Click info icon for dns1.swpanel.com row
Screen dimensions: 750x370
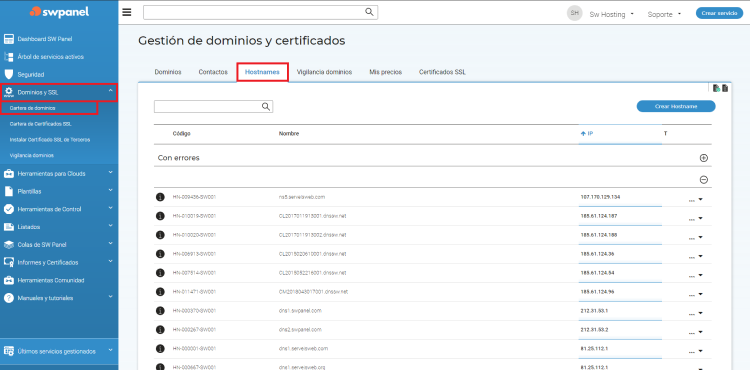click(160, 311)
